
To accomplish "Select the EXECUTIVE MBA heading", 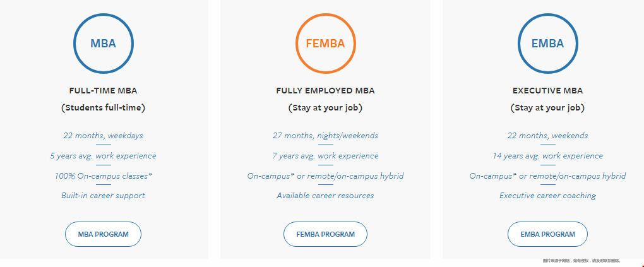I will point(547,91).
